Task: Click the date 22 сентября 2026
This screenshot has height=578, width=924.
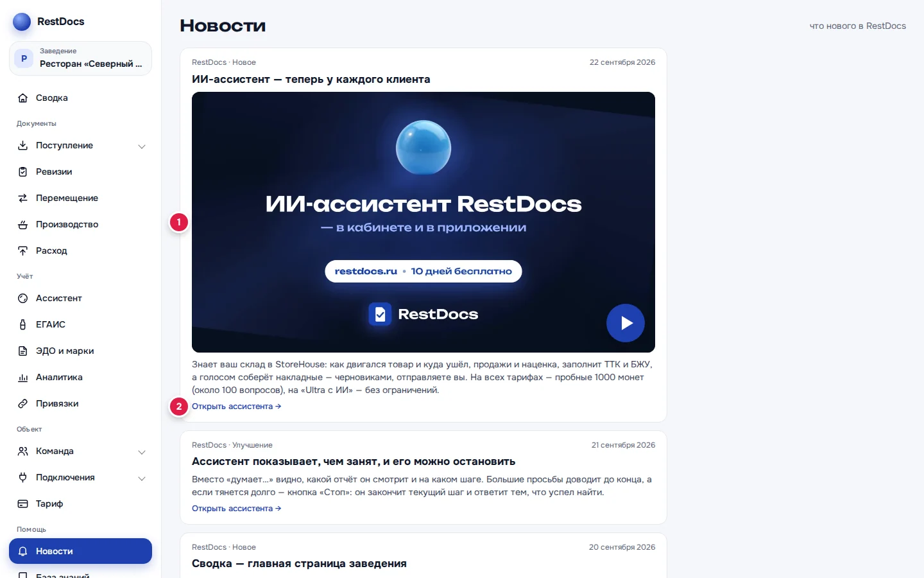Action: click(x=622, y=62)
